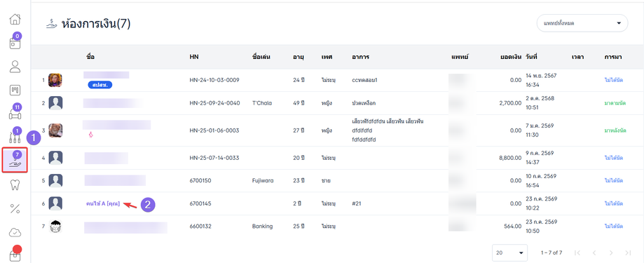Image resolution: width=644 pixels, height=263 pixels.
Task: Open the tooth icon in sidebar
Action: (x=15, y=185)
